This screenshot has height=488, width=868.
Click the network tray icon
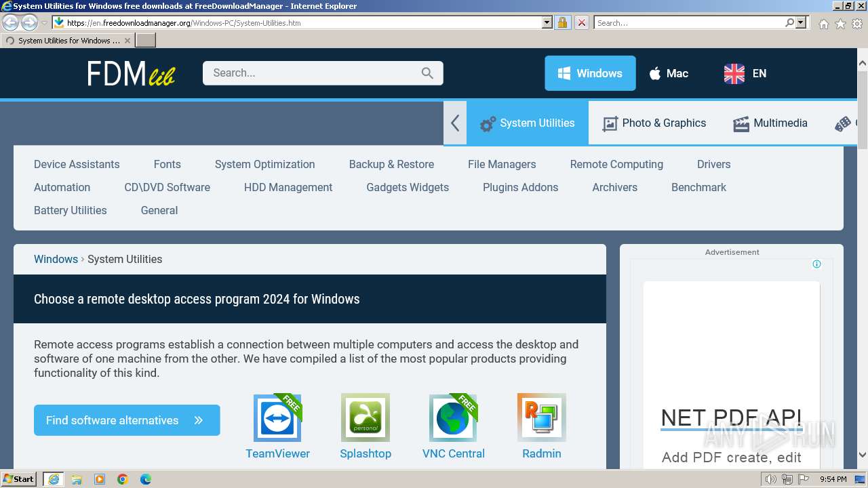(x=787, y=479)
